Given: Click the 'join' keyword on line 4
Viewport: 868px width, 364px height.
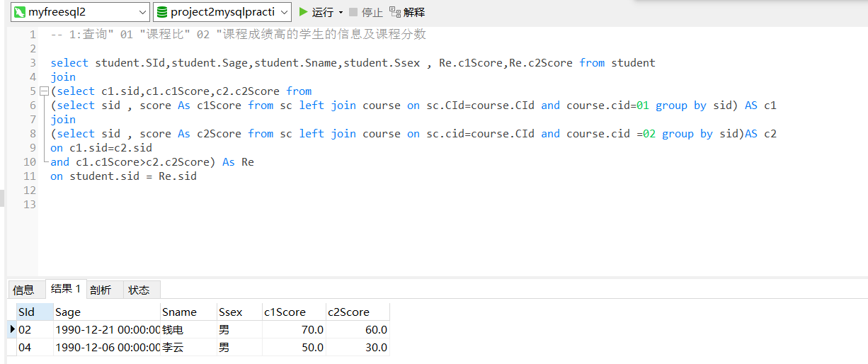Looking at the screenshot, I should tap(63, 77).
